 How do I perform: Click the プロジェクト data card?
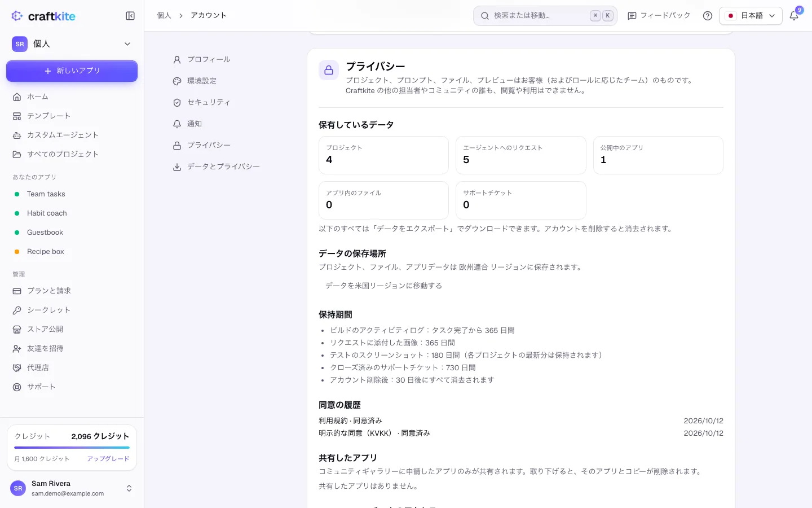(x=383, y=155)
